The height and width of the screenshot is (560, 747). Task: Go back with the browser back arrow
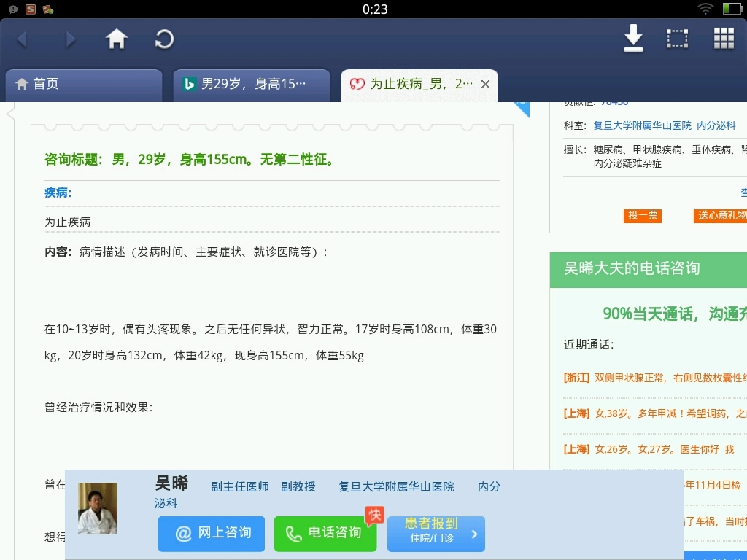point(22,39)
